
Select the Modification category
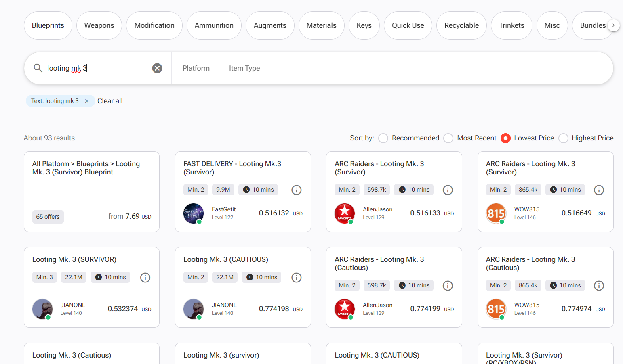[154, 25]
